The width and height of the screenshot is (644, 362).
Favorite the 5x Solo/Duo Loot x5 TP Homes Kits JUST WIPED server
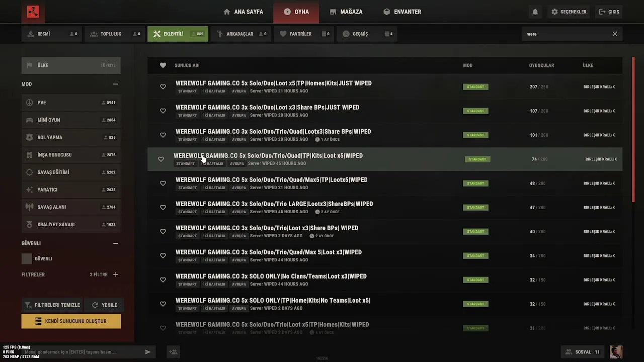pos(163,86)
